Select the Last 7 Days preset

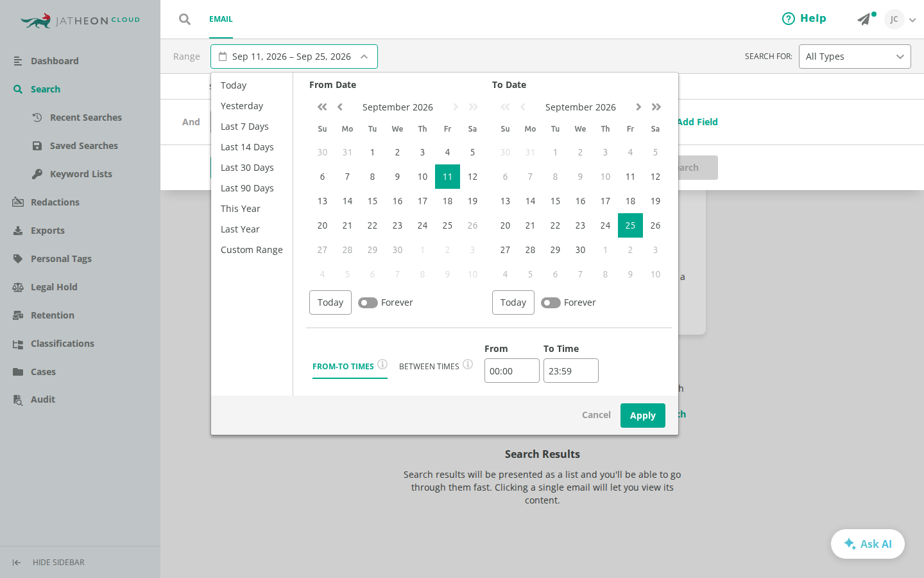pos(244,127)
